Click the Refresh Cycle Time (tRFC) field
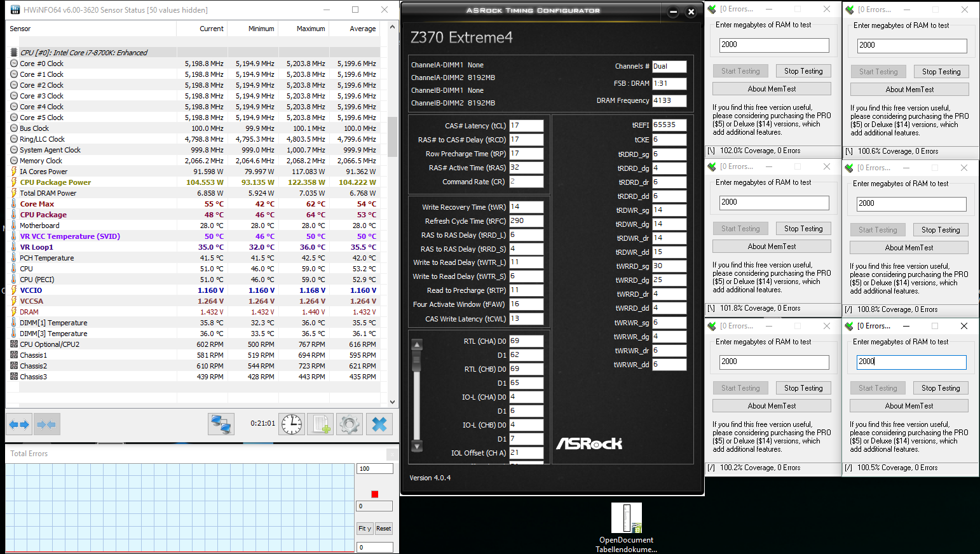This screenshot has height=554, width=980. (x=526, y=221)
